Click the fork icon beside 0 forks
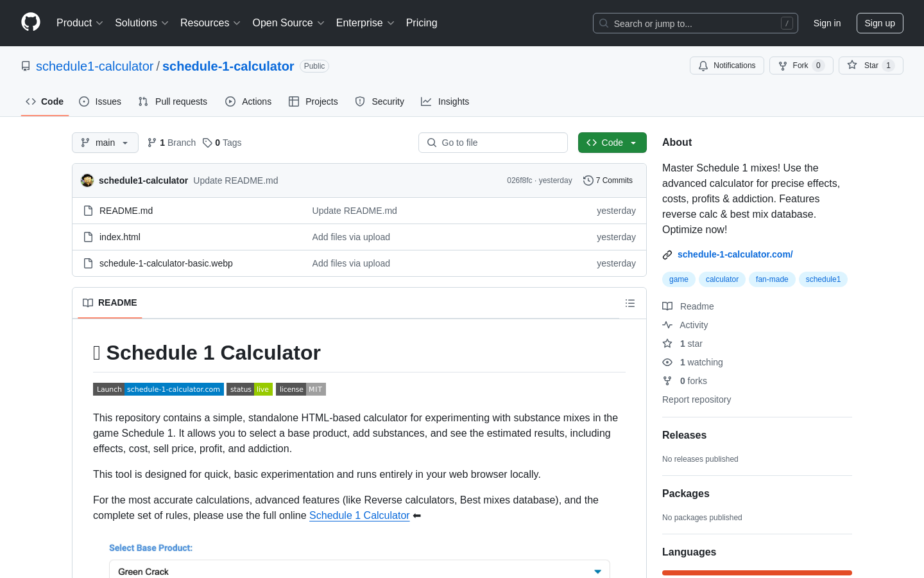The image size is (924, 578). 667,381
